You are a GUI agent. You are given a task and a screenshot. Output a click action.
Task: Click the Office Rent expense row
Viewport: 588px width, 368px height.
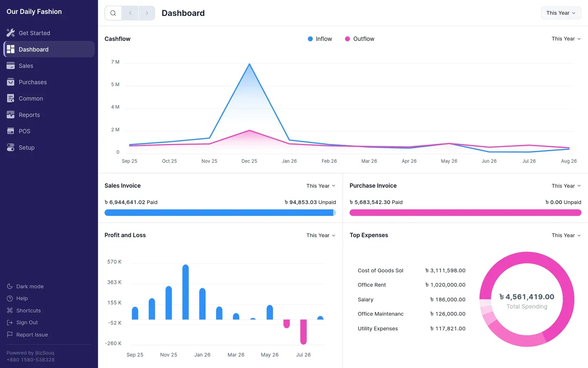tap(412, 285)
